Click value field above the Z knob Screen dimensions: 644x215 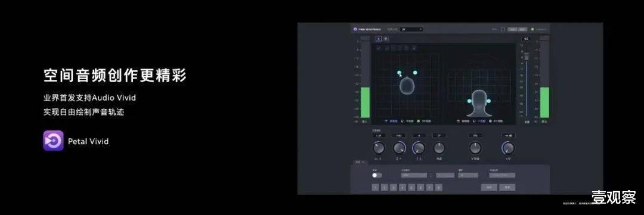(419, 135)
